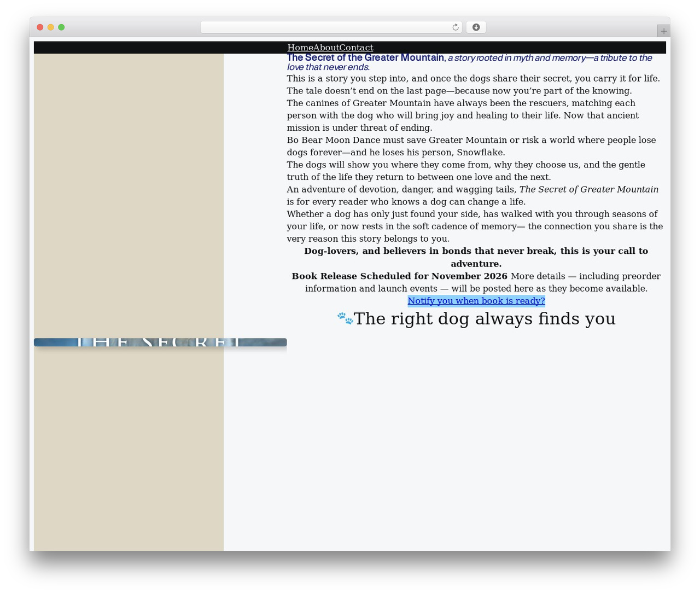The image size is (700, 593).
Task: Click the paragraph starting 'Whether a dog has'
Action: click(x=475, y=226)
